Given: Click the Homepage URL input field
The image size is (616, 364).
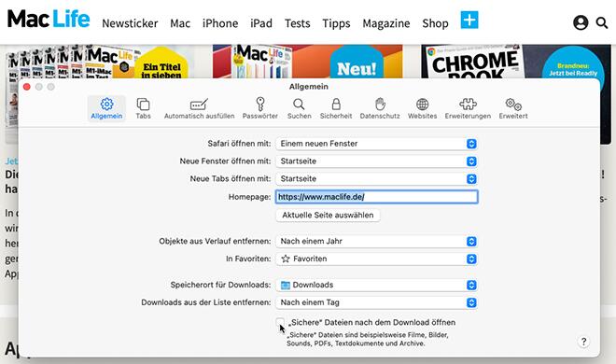Looking at the screenshot, I should [376, 197].
